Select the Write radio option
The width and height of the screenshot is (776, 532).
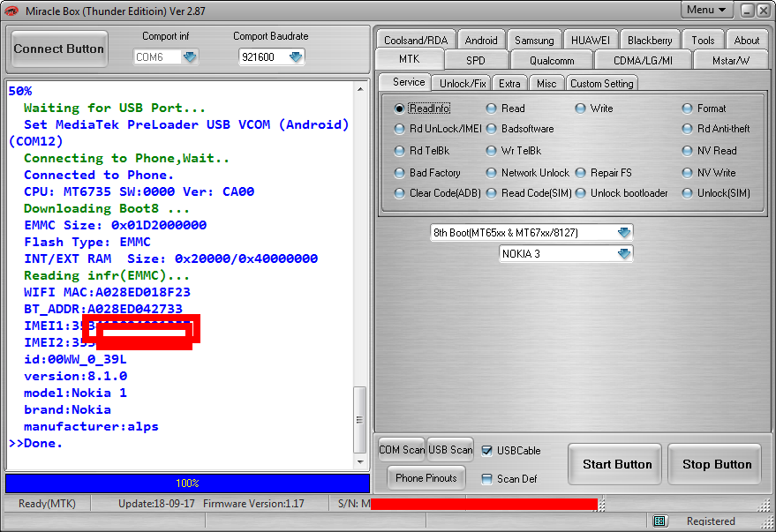pos(581,109)
